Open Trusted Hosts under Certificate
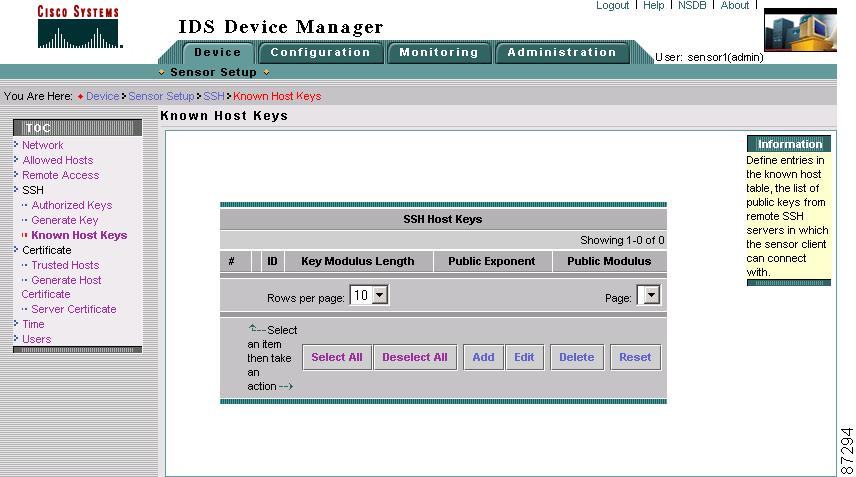This screenshot has width=856, height=477. click(65, 265)
